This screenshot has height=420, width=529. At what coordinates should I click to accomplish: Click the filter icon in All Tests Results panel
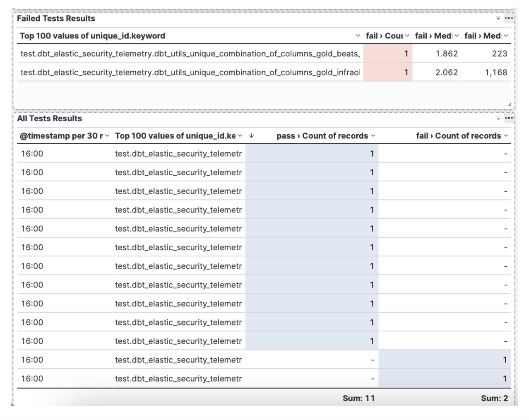coord(498,118)
